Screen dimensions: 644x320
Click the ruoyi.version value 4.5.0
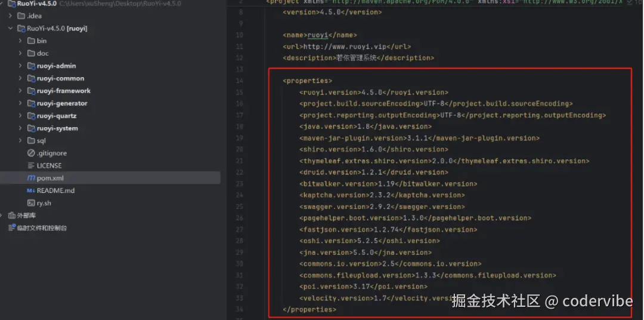pyautogui.click(x=372, y=92)
